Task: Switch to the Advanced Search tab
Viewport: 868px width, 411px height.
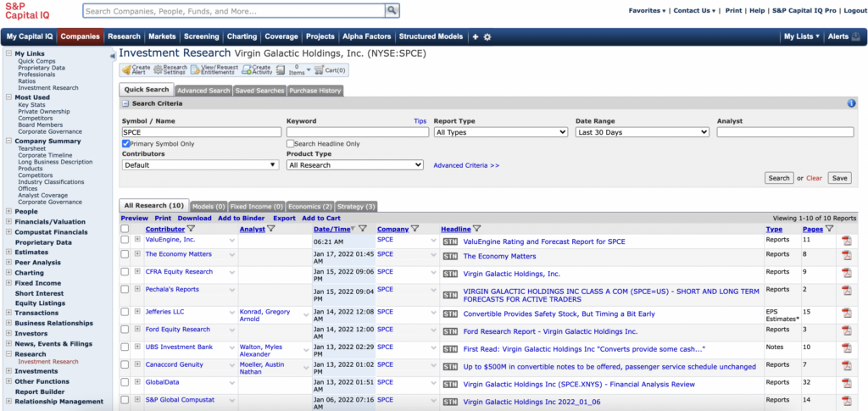Action: 203,91
